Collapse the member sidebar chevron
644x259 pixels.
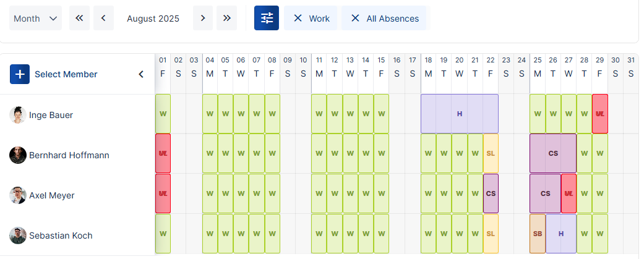point(140,74)
